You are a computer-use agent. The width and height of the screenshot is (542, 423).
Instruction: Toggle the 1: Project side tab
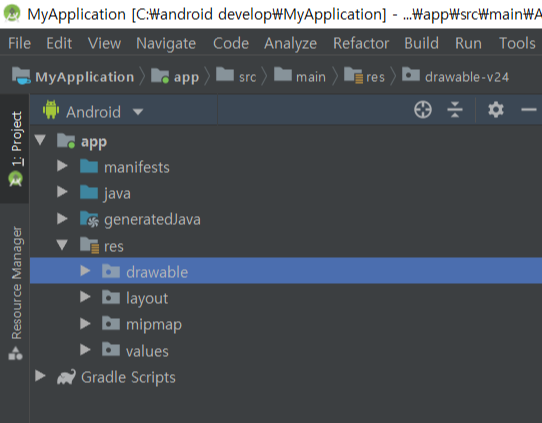15,149
